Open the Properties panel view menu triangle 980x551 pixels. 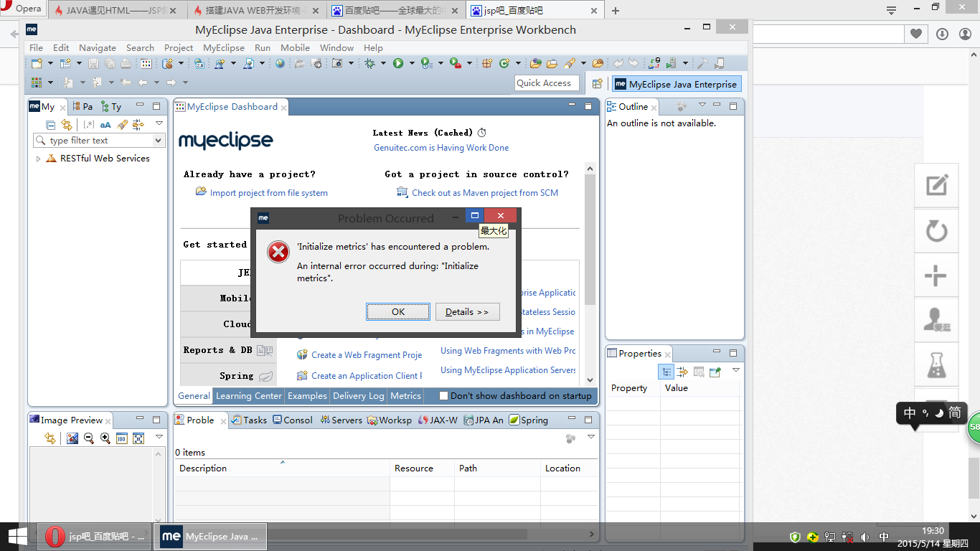coord(735,370)
